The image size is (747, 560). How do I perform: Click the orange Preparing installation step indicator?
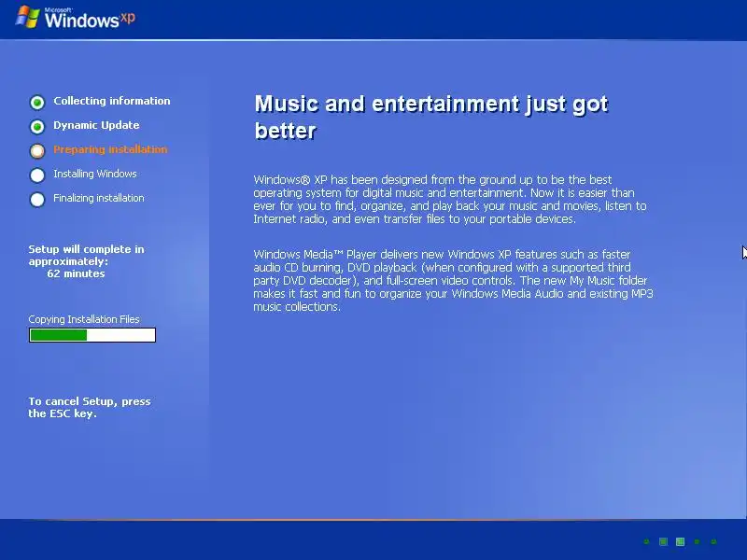coord(37,150)
